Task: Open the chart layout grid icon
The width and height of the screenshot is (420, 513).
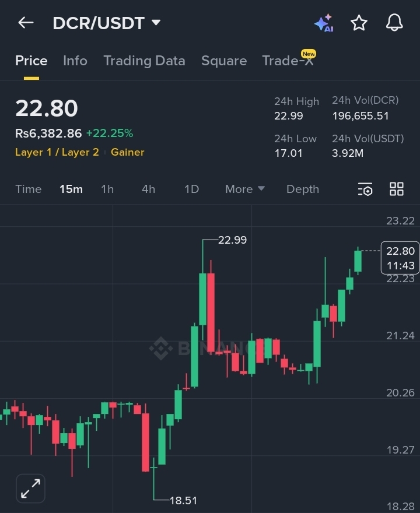Action: tap(397, 189)
